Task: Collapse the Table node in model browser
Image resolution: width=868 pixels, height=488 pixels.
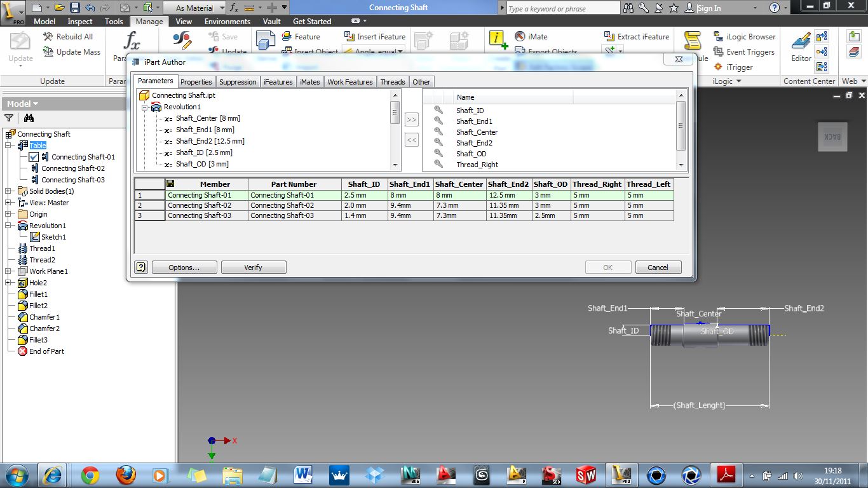Action: (x=8, y=146)
